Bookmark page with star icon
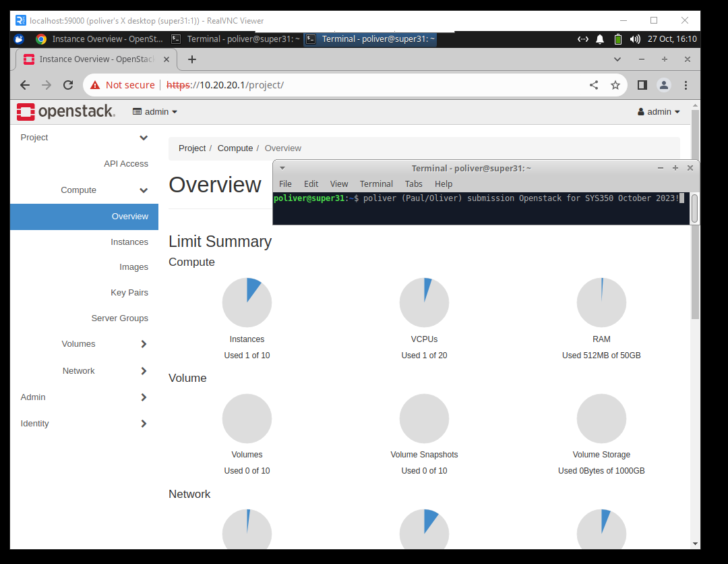 (x=615, y=85)
